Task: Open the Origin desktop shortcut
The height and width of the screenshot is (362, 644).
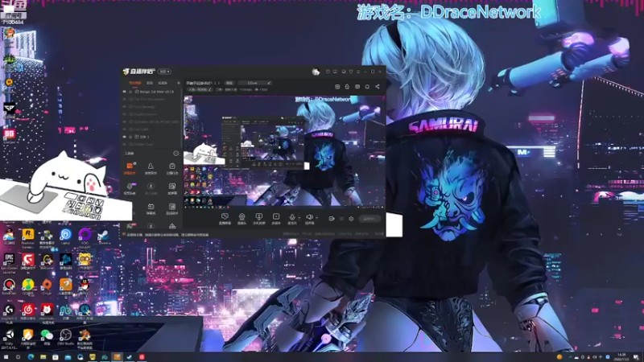Action: [47, 286]
